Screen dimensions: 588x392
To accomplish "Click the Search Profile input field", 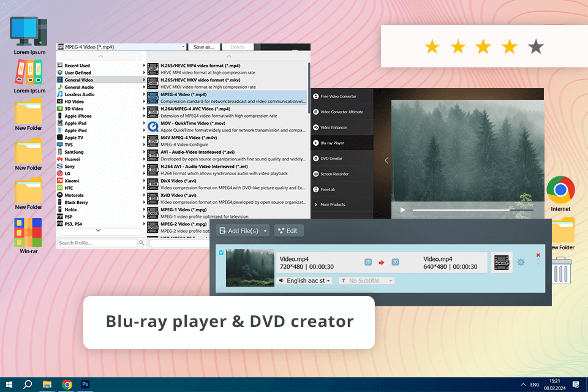I will 97,243.
